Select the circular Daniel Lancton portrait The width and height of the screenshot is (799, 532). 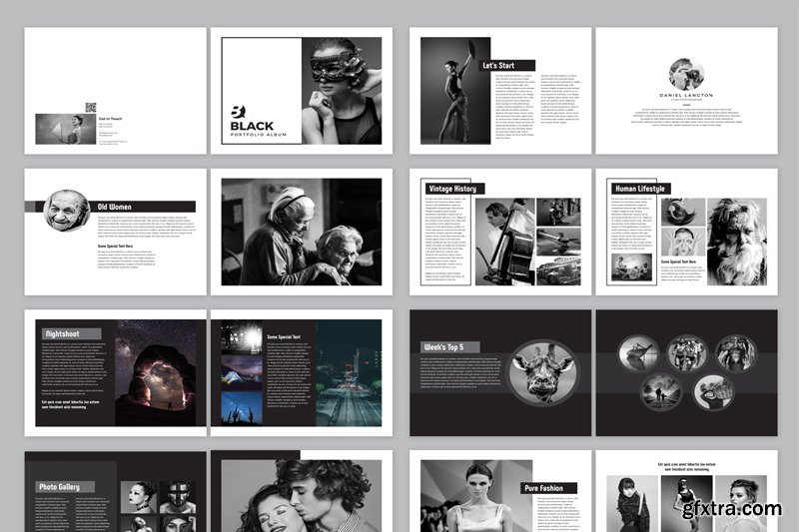(x=686, y=73)
